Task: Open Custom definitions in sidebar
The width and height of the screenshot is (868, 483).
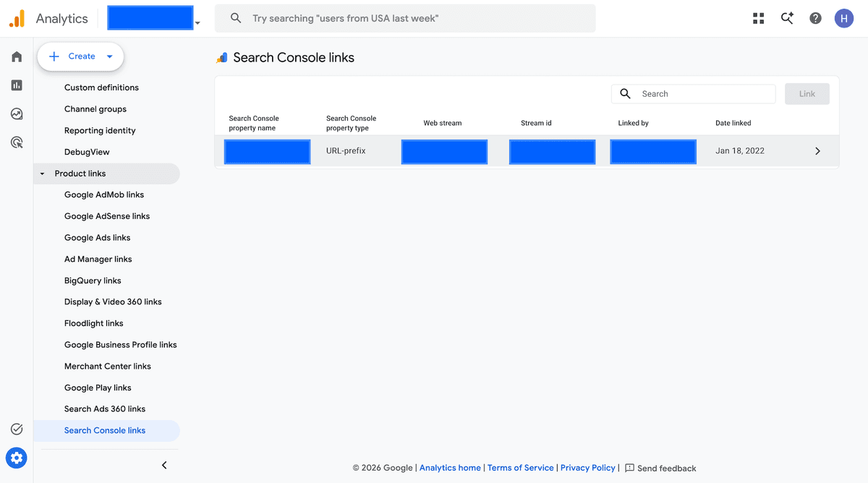Action: tap(101, 87)
